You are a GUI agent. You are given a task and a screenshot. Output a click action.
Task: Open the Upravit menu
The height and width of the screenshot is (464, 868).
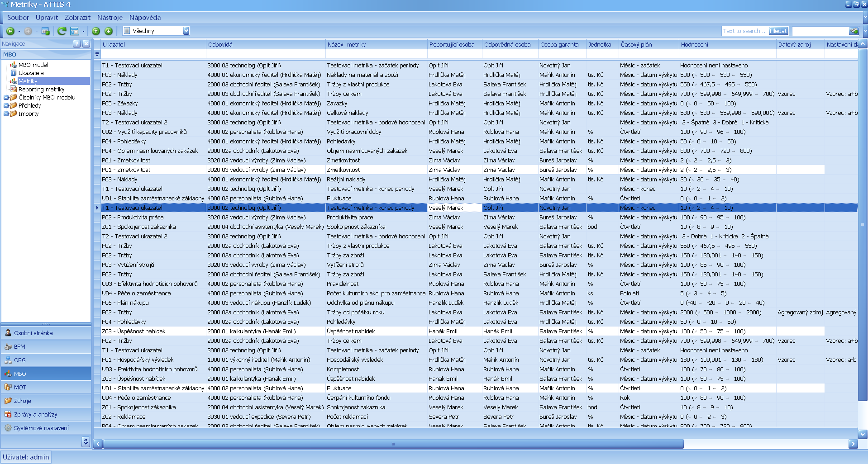47,17
